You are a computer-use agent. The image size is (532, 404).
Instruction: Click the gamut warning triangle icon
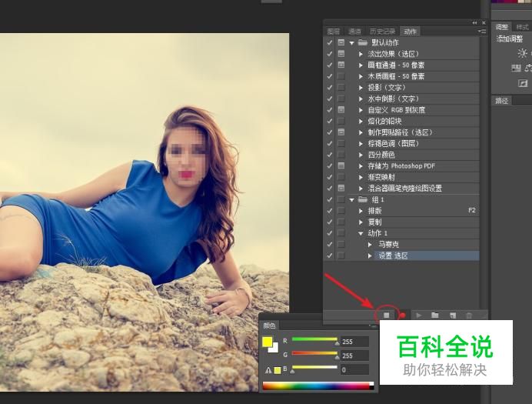pos(268,370)
